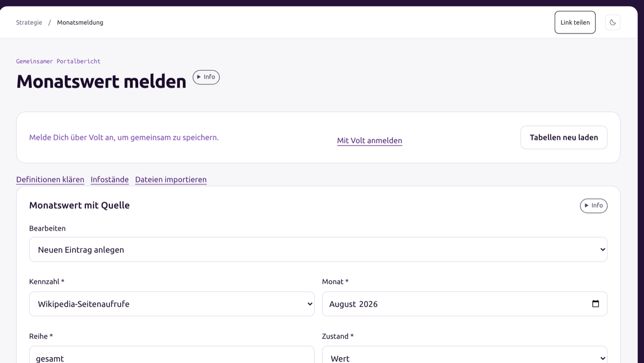Open the Definitionen klären link

click(50, 180)
